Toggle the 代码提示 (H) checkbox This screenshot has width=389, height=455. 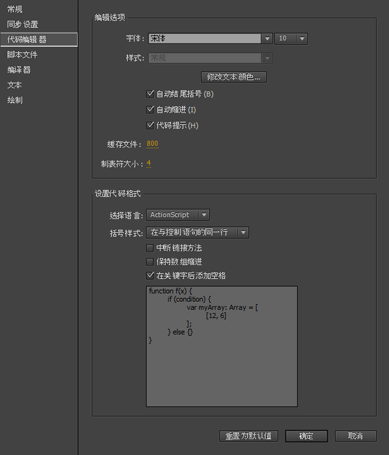pyautogui.click(x=150, y=125)
